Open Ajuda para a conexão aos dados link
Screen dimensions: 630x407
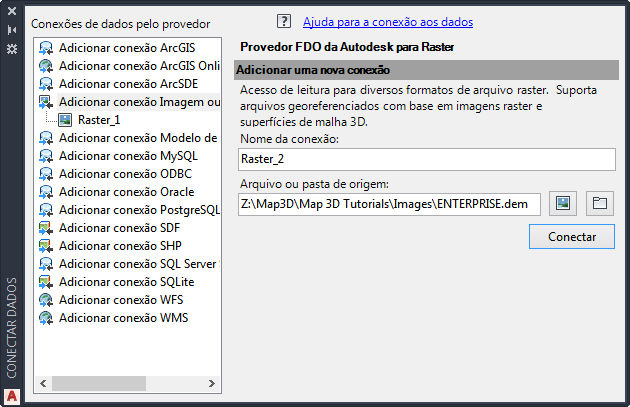pos(388,22)
